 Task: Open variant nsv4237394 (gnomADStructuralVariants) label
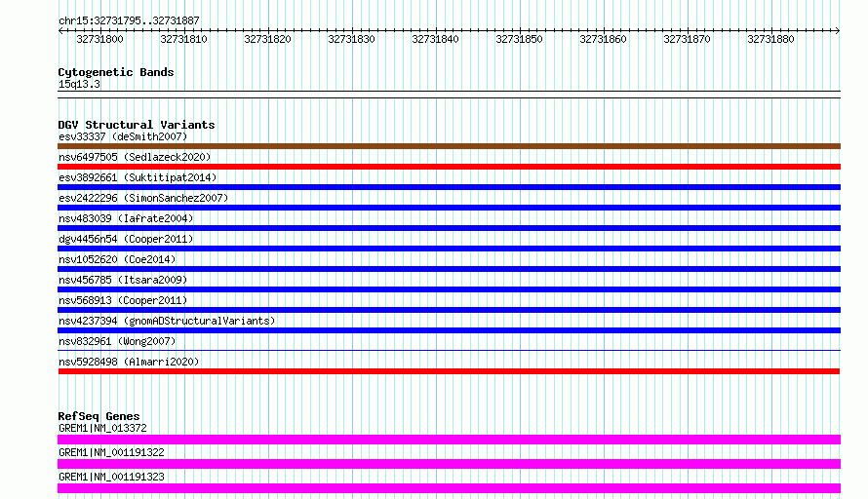pyautogui.click(x=167, y=321)
